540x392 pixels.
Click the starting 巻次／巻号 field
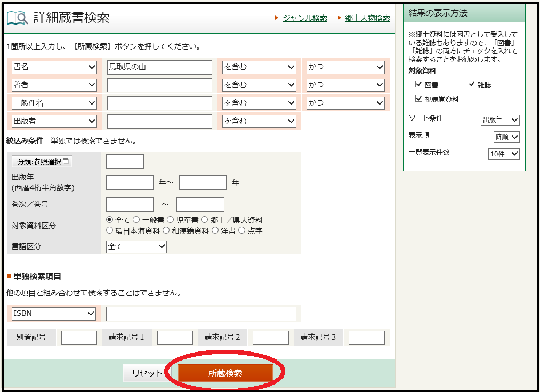pyautogui.click(x=130, y=205)
